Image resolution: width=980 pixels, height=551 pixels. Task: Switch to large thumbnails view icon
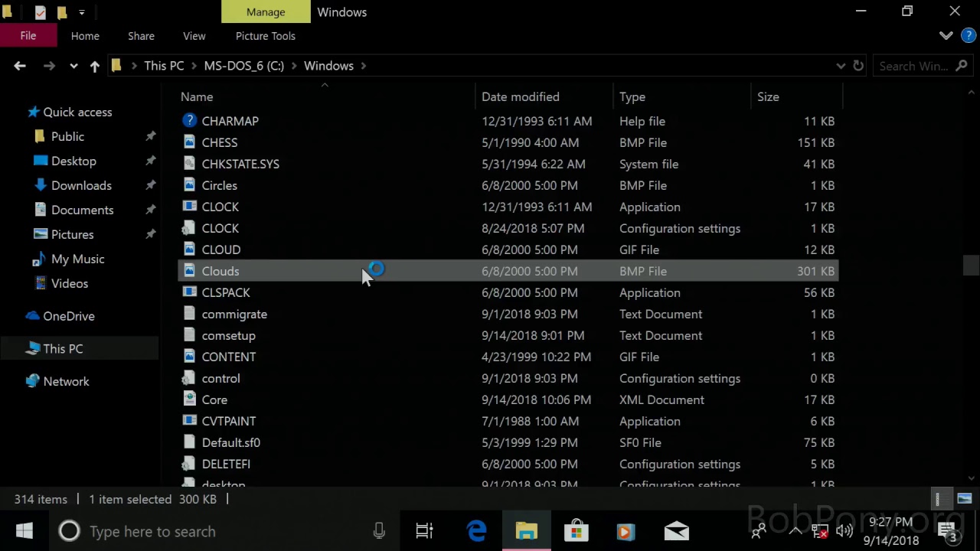(x=964, y=499)
